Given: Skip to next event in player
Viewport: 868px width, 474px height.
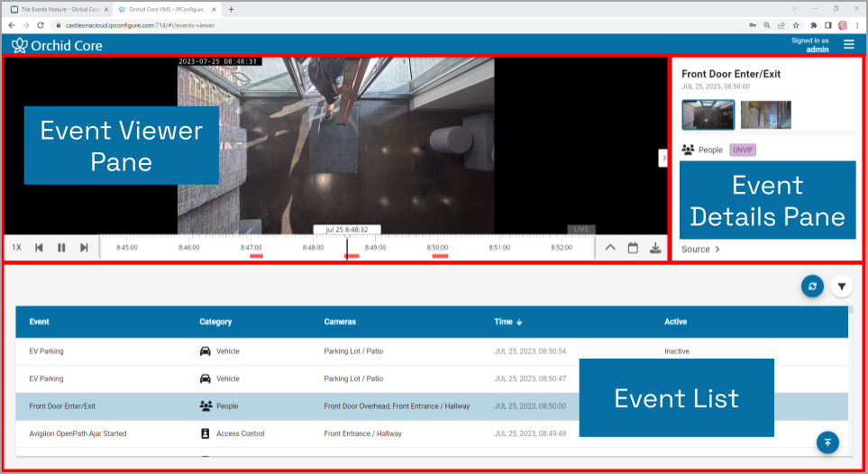Looking at the screenshot, I should pyautogui.click(x=84, y=248).
